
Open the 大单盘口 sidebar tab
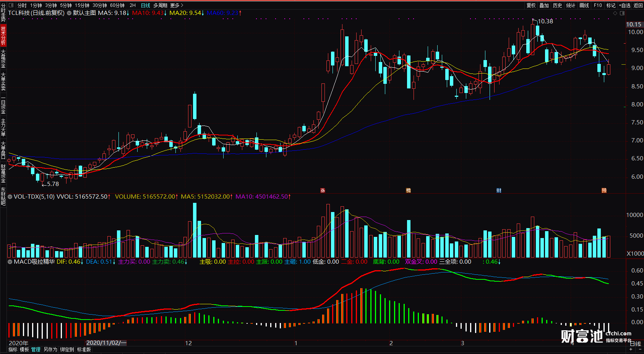(x=3, y=150)
